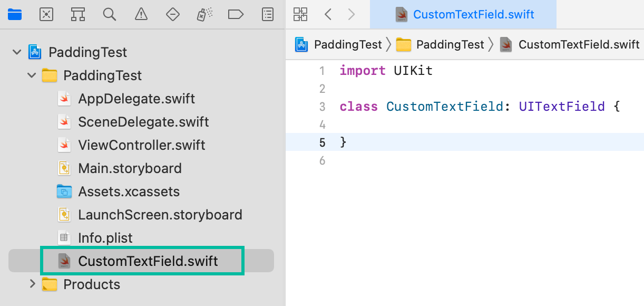
Task: Click the Main.storyboard file icon
Action: [x=64, y=168]
